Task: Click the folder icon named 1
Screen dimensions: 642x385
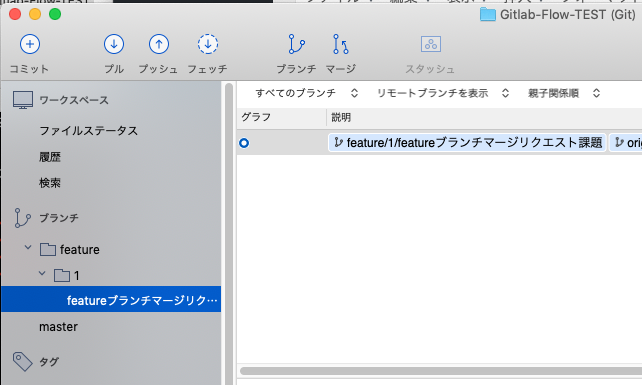Action: (62, 276)
